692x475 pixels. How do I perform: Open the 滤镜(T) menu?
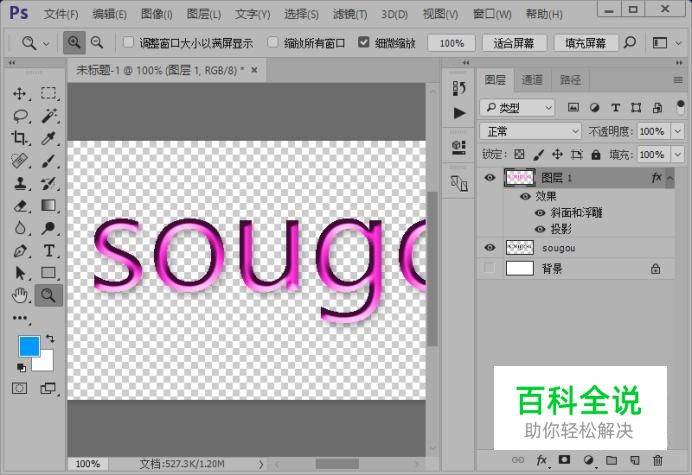pos(350,14)
